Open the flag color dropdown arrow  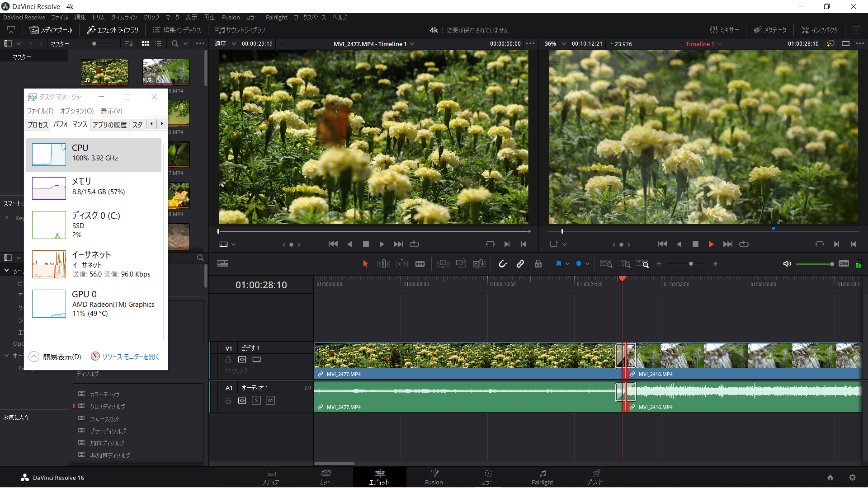click(x=567, y=264)
